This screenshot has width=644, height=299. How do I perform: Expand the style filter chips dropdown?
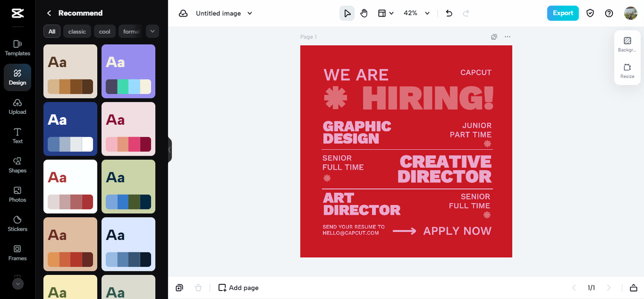click(152, 31)
